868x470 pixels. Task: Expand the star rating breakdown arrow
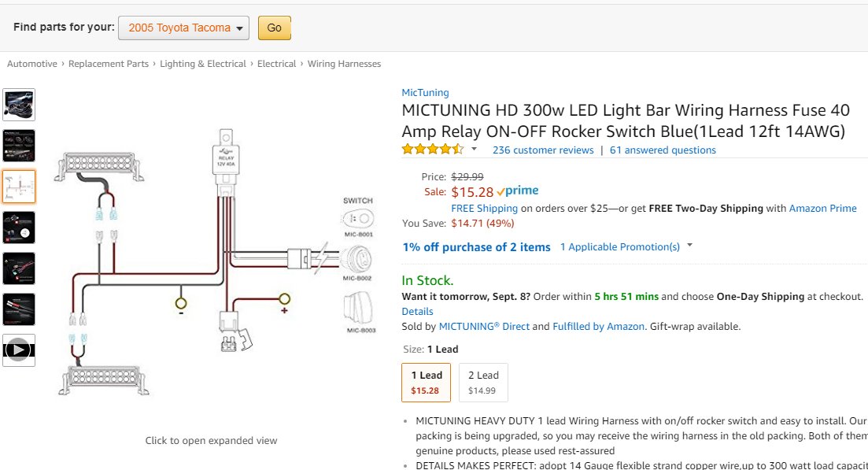point(474,149)
